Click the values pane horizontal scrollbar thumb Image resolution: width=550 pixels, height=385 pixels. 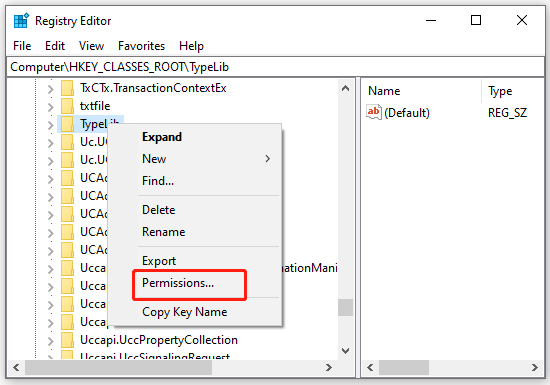tap(404, 367)
